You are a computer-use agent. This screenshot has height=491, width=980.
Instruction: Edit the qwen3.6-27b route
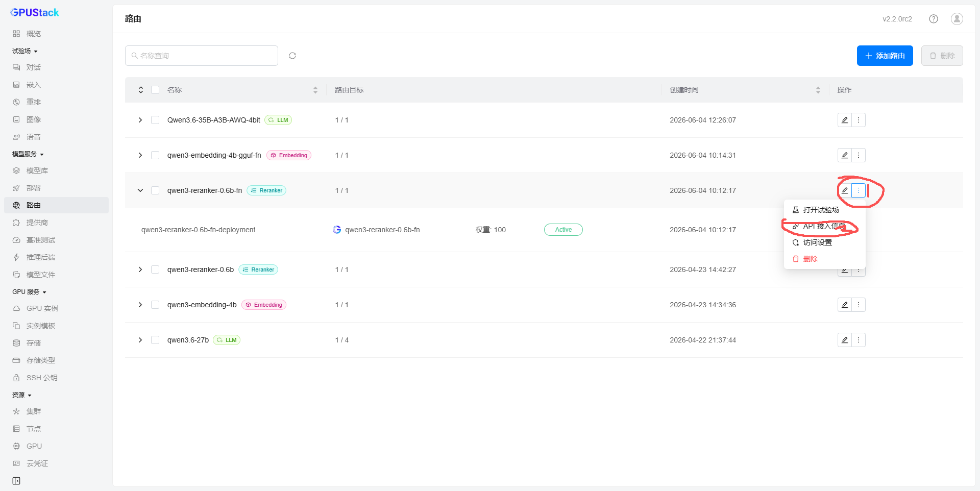point(845,340)
